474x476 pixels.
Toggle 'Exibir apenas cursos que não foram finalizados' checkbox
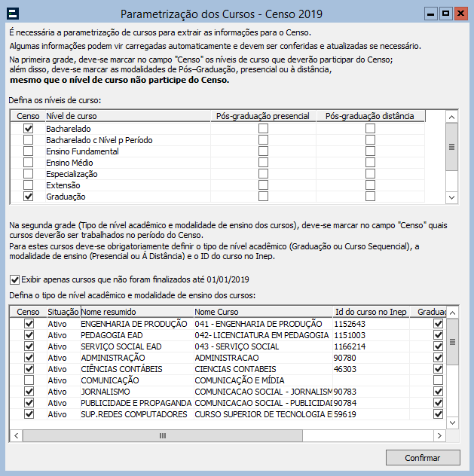tap(14, 279)
